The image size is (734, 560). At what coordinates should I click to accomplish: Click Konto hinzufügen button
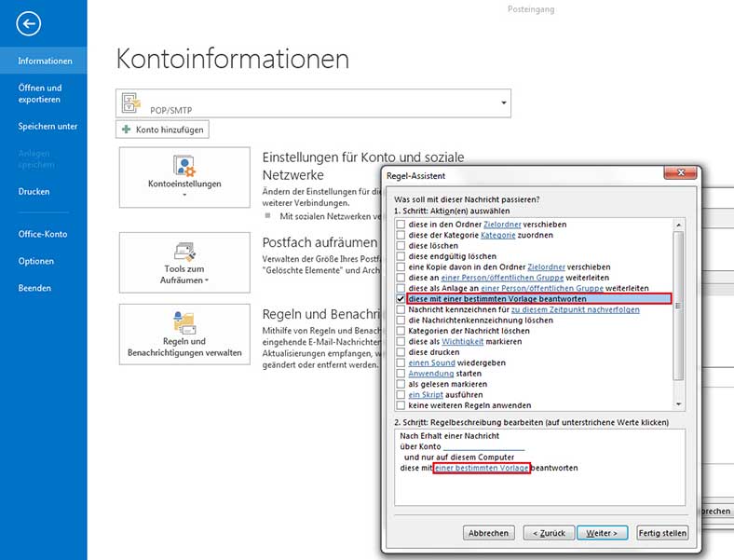click(162, 130)
